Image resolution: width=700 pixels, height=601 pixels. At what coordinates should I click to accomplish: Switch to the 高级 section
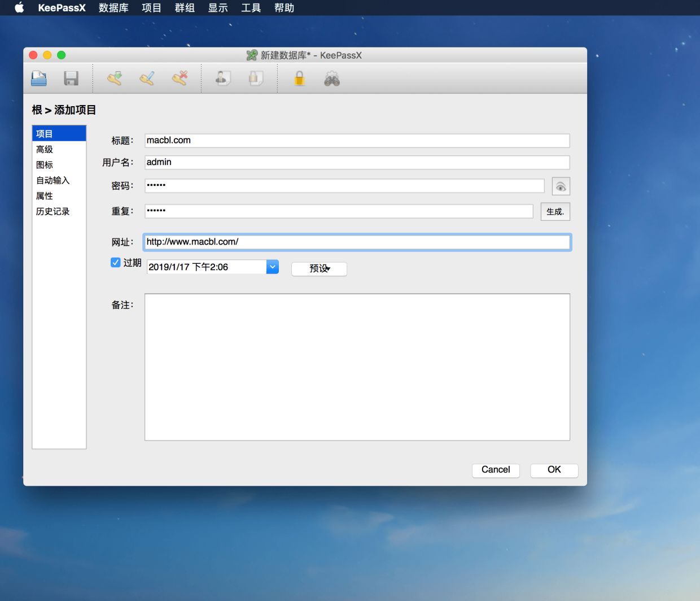coord(59,149)
